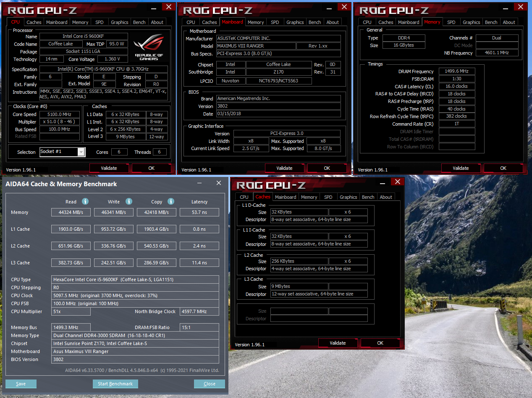
Task: Click the Threads count 6 field
Action: pyautogui.click(x=159, y=152)
